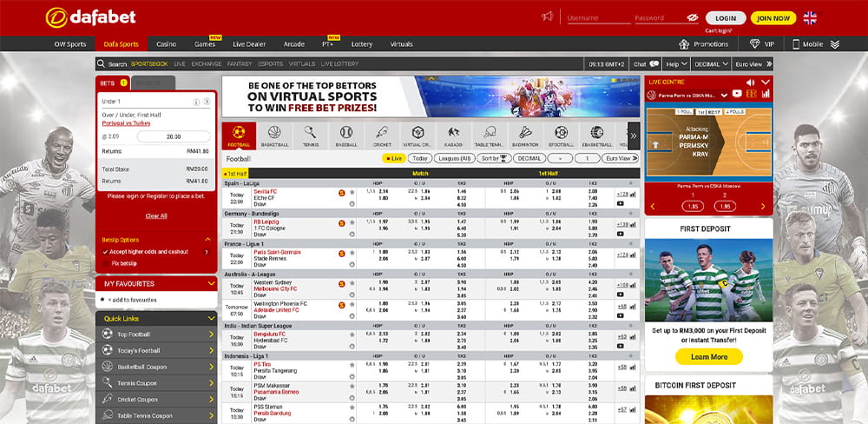868x424 pixels.
Task: Click the Clear All betslip link
Action: [156, 216]
